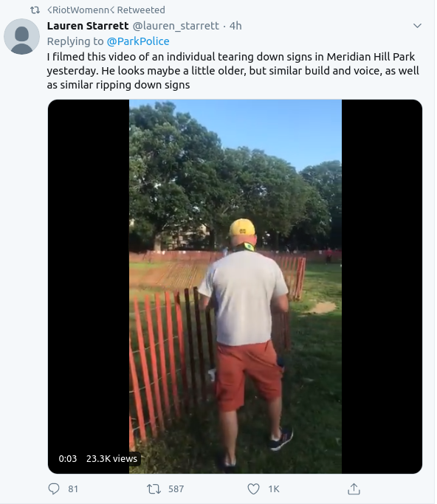
Task: Open <RiotWomenn< Retweeted profile link
Action: coord(106,10)
